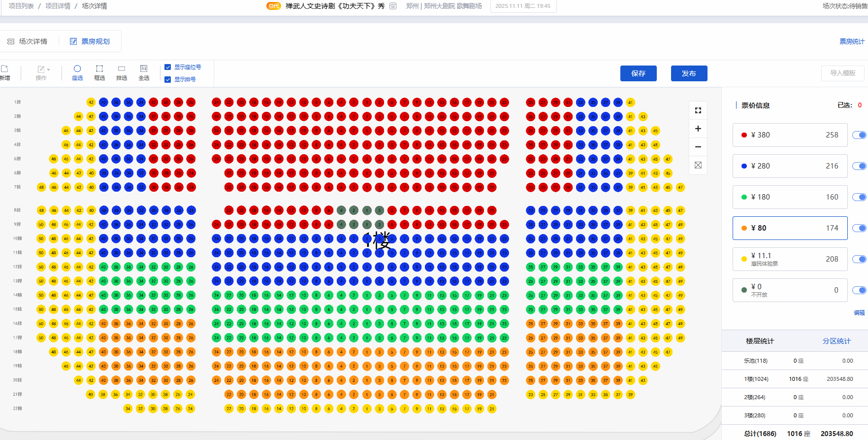This screenshot has height=440, width=868.
Task: Choose the 排选 row selection tool
Action: tap(122, 72)
